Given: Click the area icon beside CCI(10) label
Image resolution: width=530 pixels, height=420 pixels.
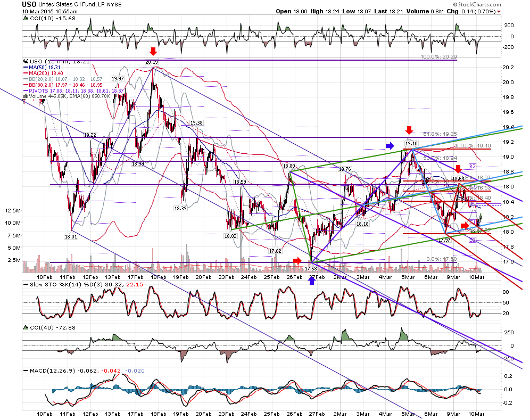Looking at the screenshot, I should pos(26,18).
